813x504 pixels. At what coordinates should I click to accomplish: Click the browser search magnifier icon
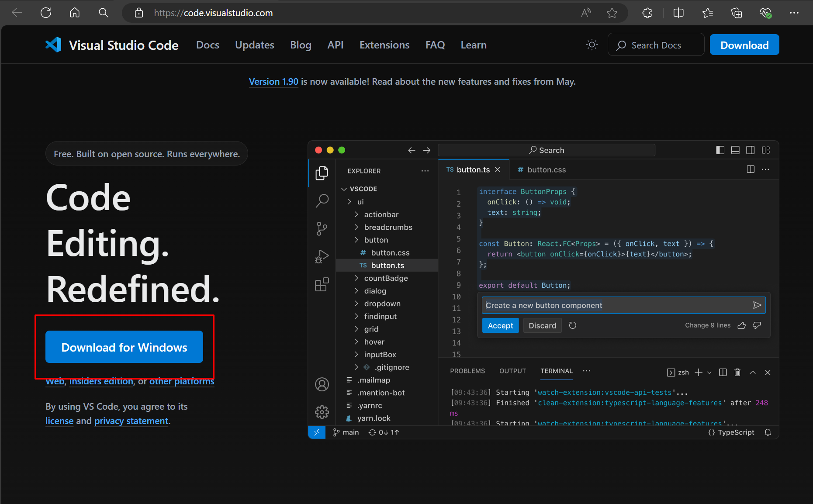(103, 13)
